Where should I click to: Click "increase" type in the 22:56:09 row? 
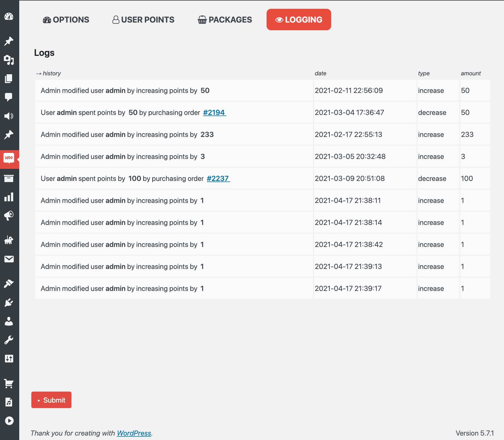point(431,90)
